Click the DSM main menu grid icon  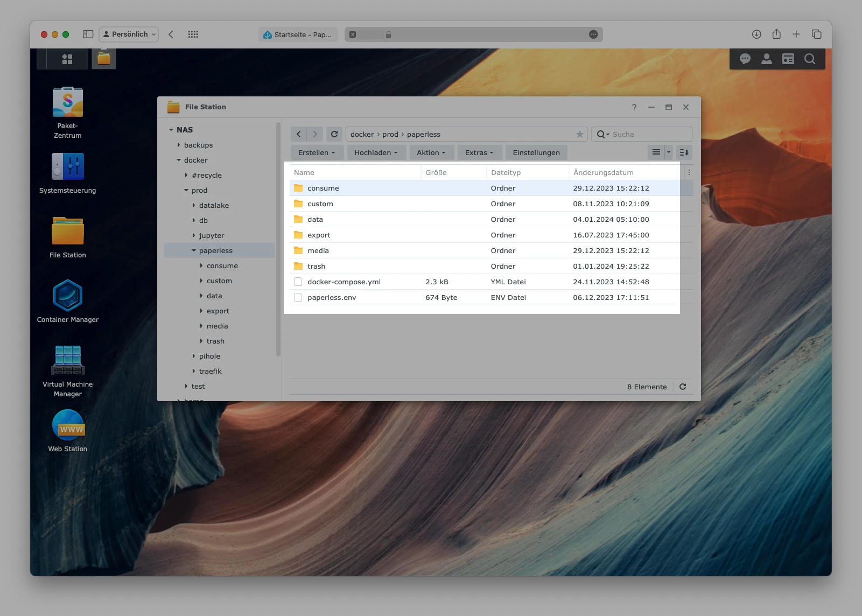[67, 59]
